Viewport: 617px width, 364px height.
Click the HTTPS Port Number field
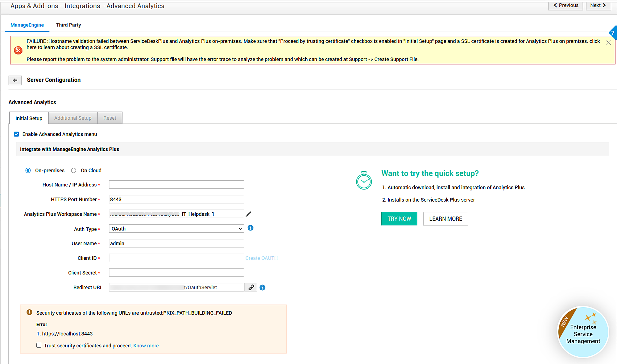[x=176, y=199]
